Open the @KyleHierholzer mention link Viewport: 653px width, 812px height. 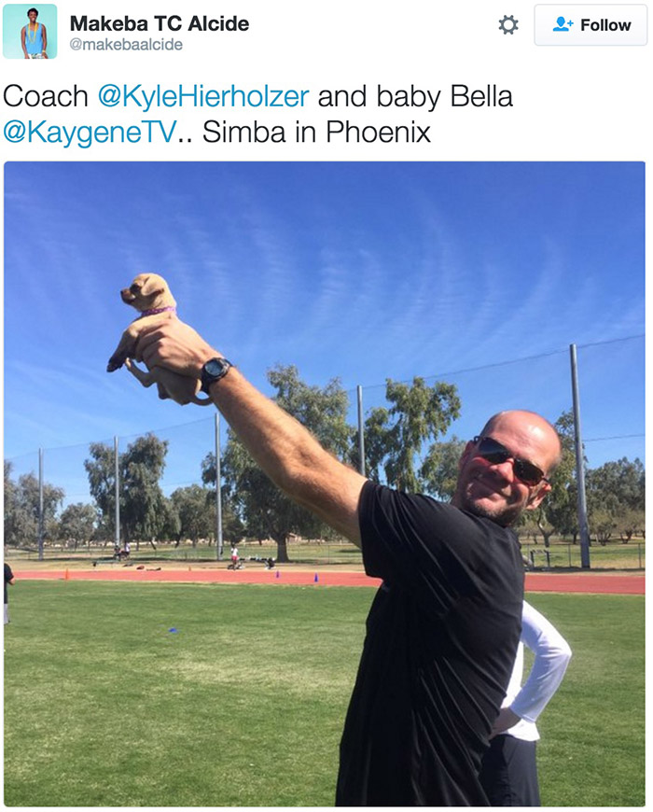coord(203,96)
